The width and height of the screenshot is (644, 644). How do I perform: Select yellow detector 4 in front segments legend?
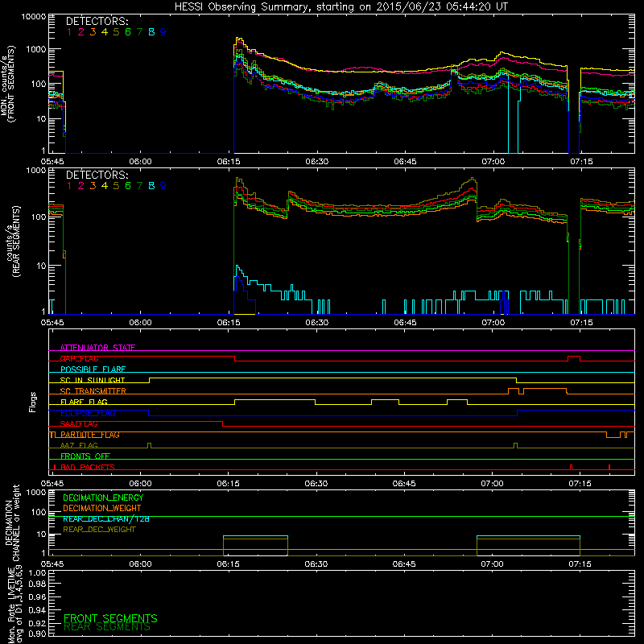[105, 31]
